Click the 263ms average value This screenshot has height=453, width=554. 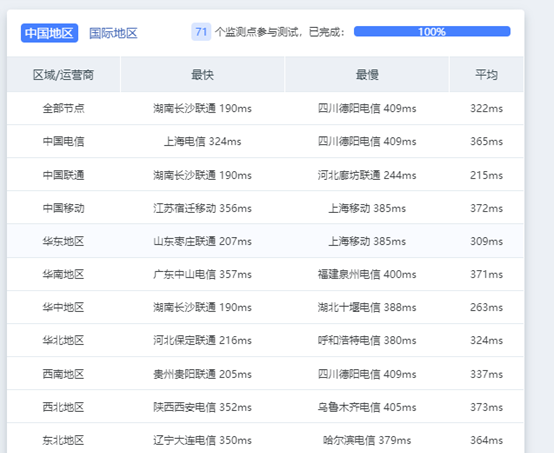click(x=487, y=307)
